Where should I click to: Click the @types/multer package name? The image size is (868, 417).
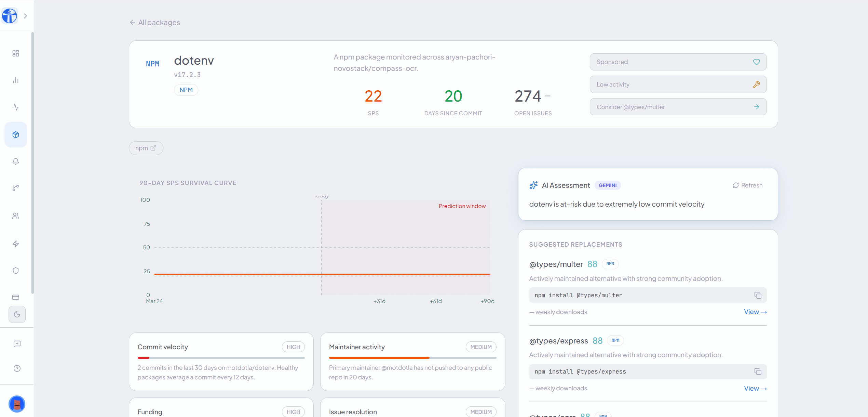[556, 264]
